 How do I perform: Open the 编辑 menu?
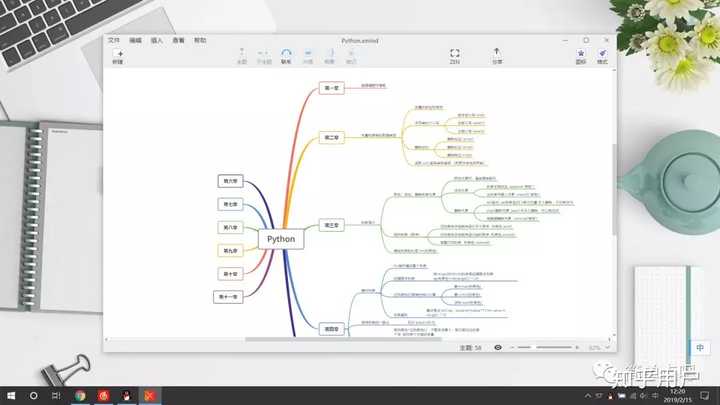pos(135,40)
